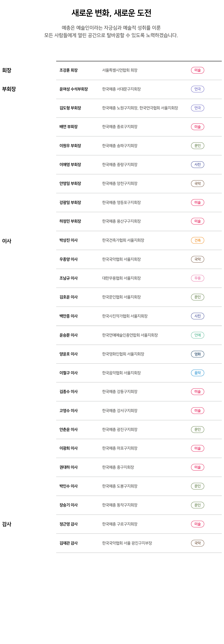Click the 국악 tag beside 안영일 부회장
The width and height of the screenshot is (224, 644).
(197, 184)
